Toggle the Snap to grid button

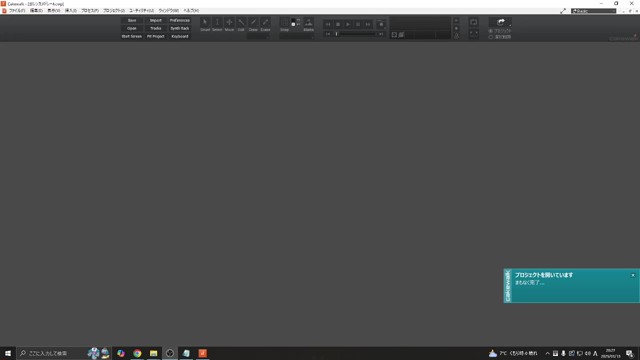point(284,23)
